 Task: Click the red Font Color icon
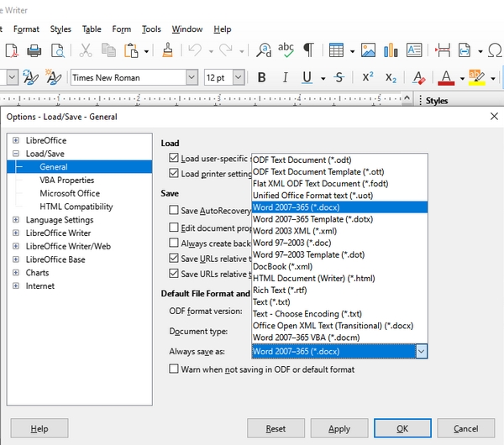point(446,77)
